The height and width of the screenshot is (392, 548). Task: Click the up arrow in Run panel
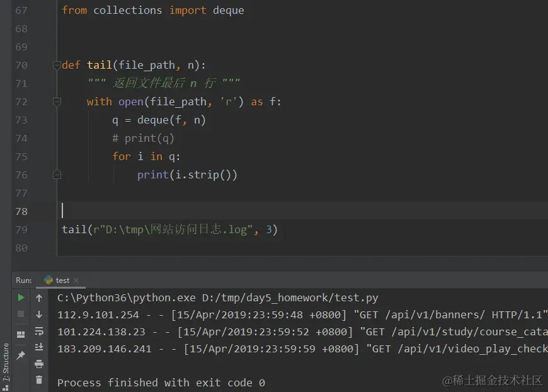(39, 298)
